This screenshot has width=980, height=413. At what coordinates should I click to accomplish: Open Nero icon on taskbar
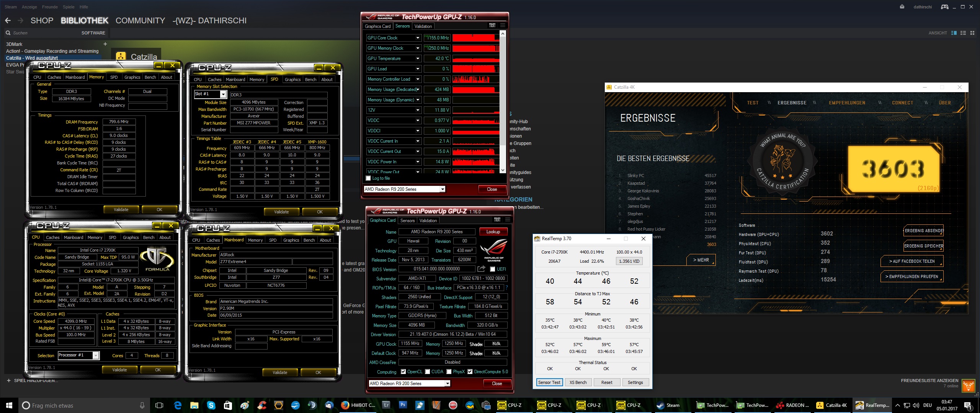point(453,405)
